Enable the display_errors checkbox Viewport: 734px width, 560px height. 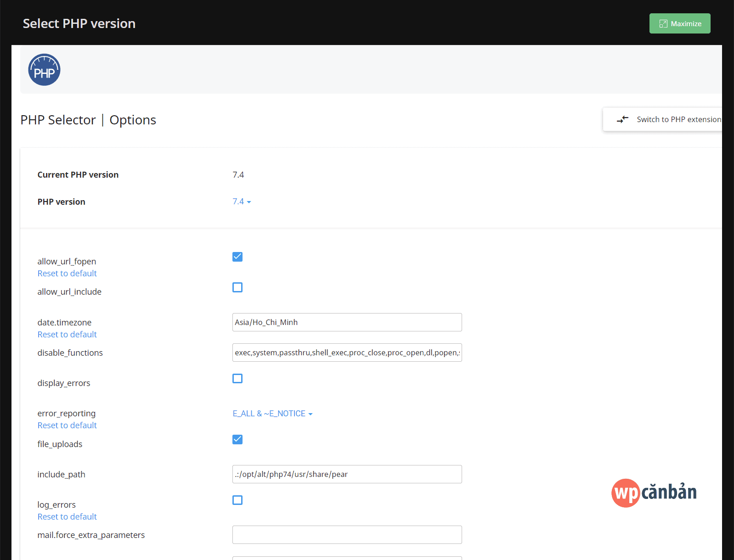[237, 379]
